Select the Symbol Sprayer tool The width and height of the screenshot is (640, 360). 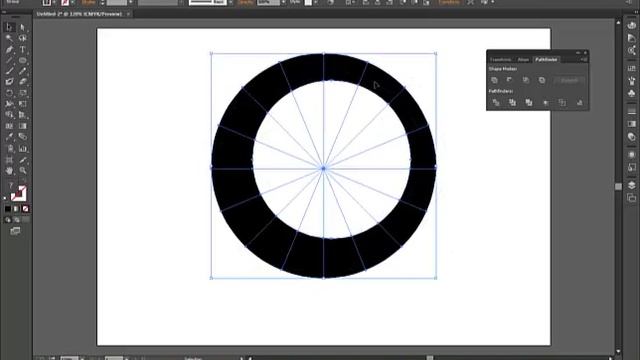click(x=9, y=149)
